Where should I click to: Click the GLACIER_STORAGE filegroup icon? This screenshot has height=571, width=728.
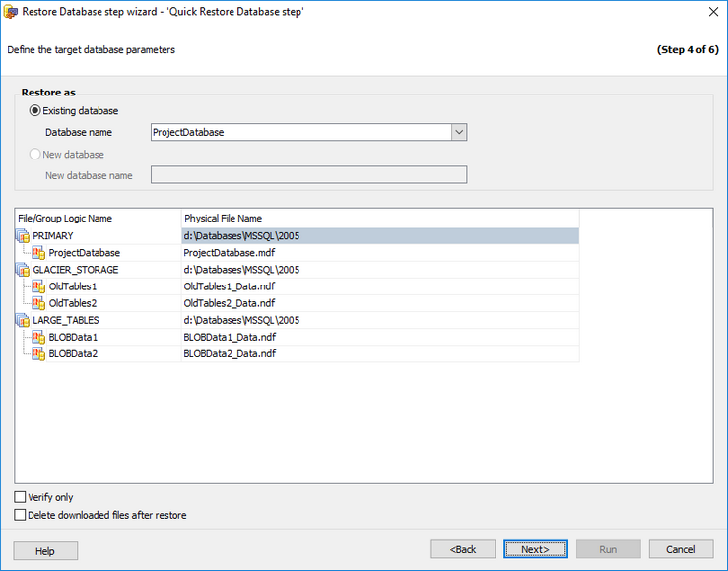point(23,270)
